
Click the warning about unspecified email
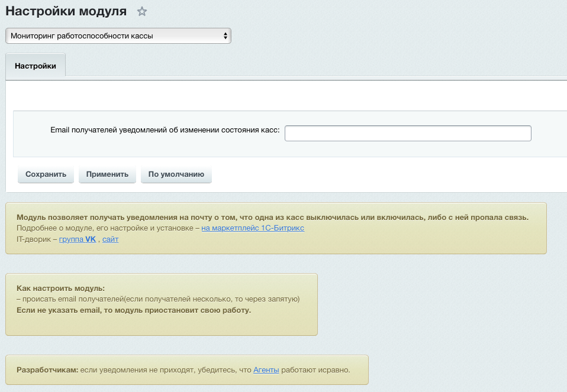[x=134, y=310]
